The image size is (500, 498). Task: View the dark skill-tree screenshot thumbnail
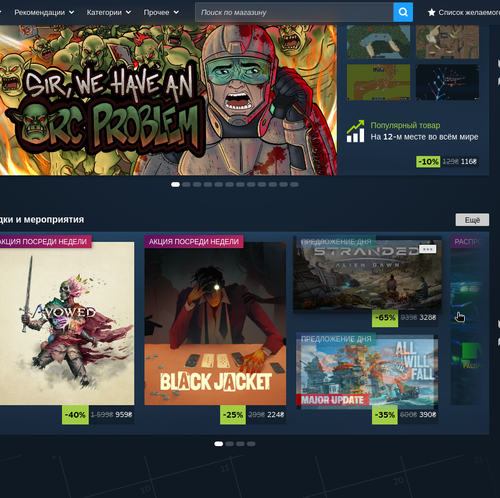click(x=447, y=82)
